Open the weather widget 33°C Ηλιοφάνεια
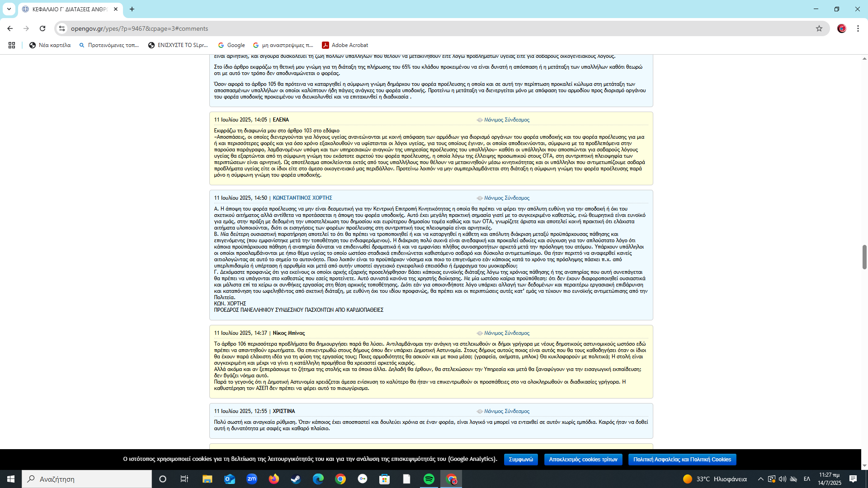The width and height of the screenshot is (868, 488). pyautogui.click(x=715, y=479)
